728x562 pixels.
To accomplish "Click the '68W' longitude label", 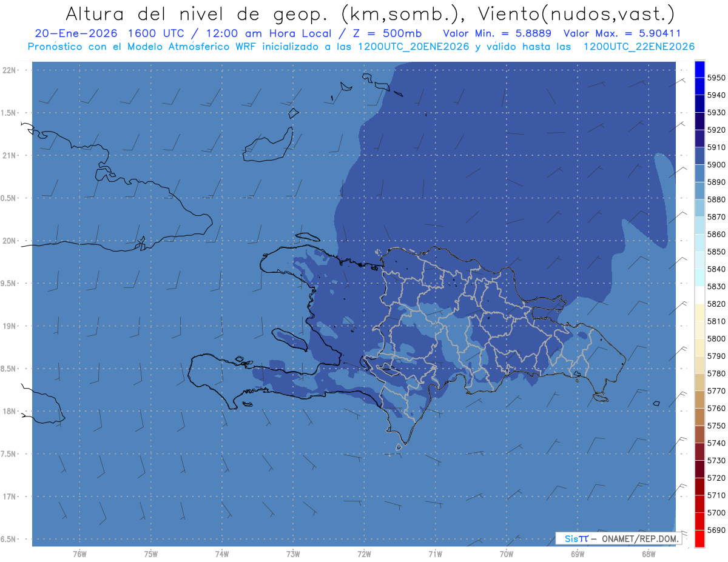I will pyautogui.click(x=649, y=554).
